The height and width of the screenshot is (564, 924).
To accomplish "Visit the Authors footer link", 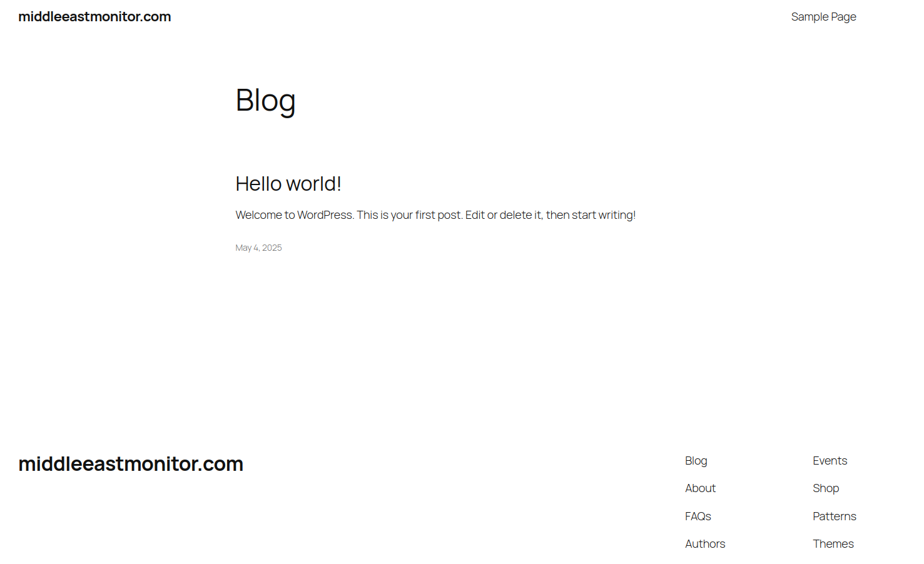I will (x=705, y=544).
